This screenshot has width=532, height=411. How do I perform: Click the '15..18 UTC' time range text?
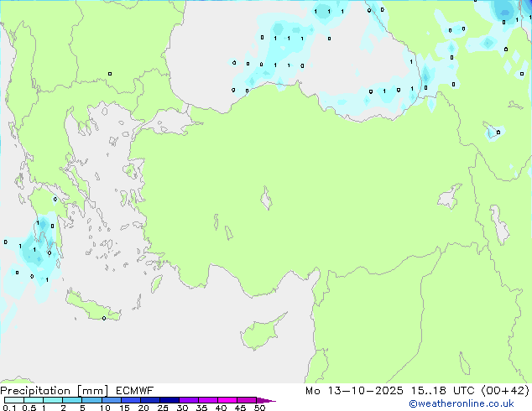coord(442,391)
